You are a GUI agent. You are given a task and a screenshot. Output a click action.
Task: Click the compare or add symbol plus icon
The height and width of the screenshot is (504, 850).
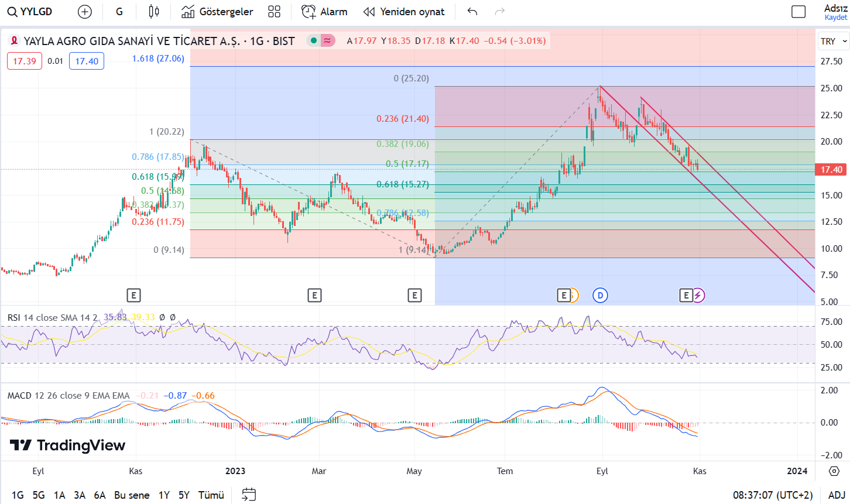pos(85,12)
